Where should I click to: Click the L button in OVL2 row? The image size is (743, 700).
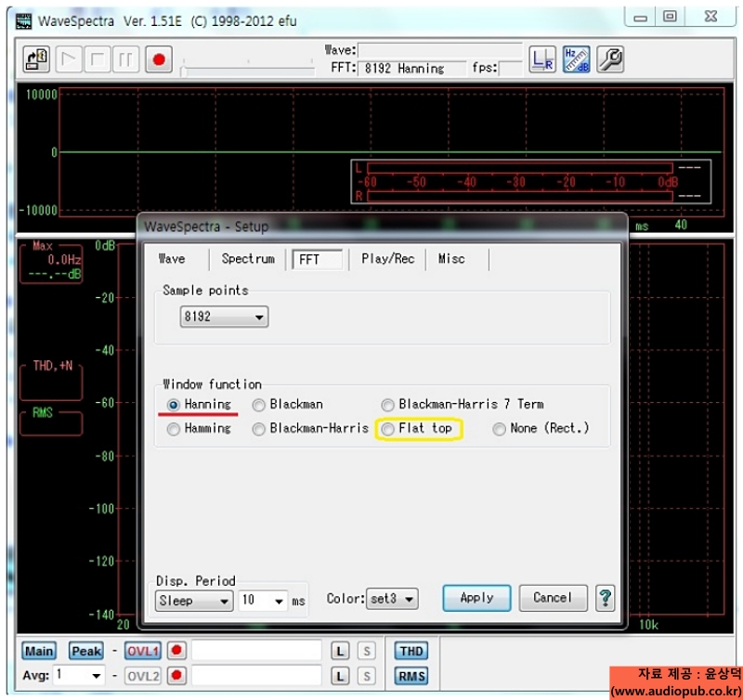pyautogui.click(x=340, y=676)
